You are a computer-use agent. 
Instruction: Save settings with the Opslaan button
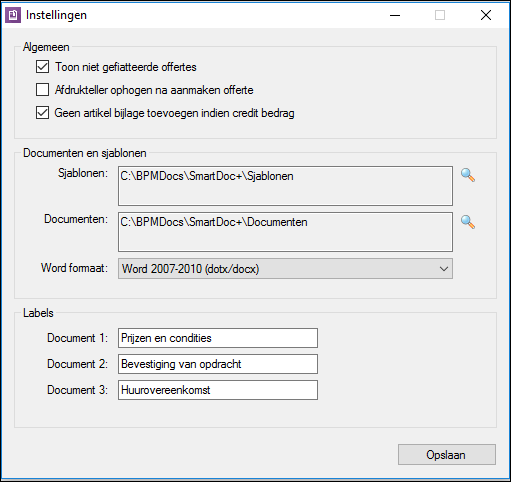click(x=447, y=455)
